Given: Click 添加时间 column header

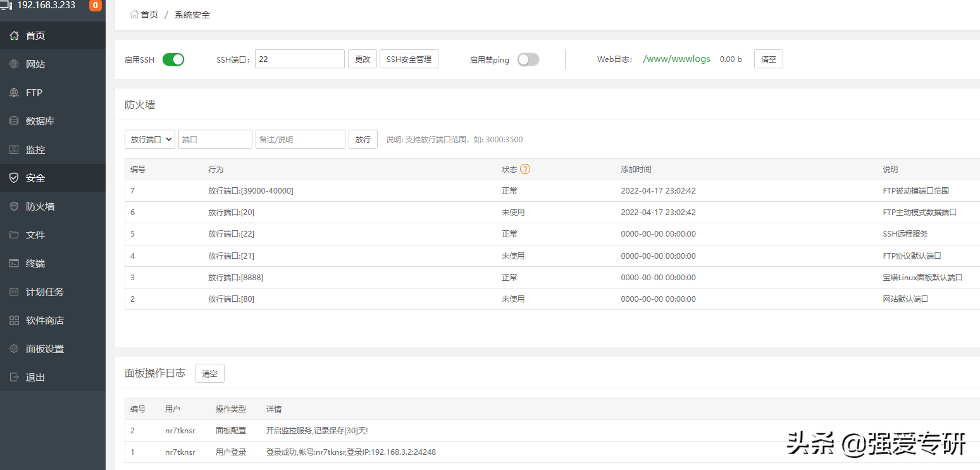Looking at the screenshot, I should [636, 169].
